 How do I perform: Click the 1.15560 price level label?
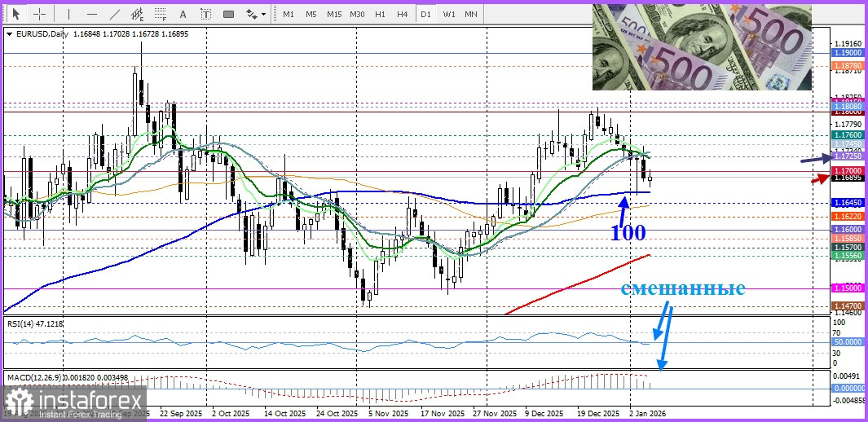[848, 255]
